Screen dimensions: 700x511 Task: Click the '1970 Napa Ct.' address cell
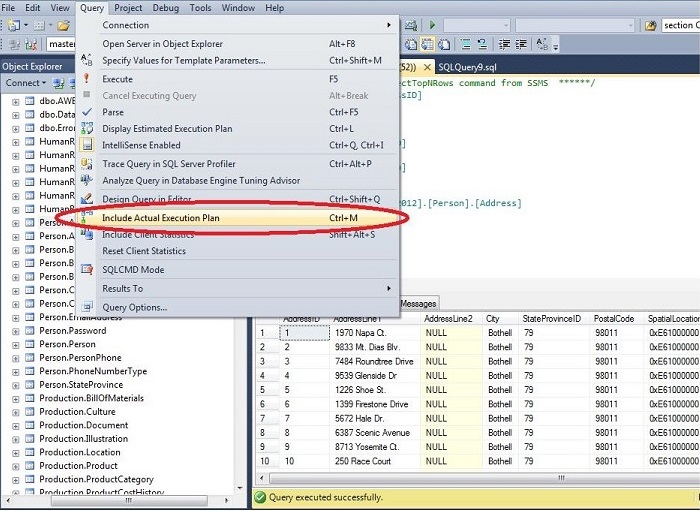click(x=375, y=333)
